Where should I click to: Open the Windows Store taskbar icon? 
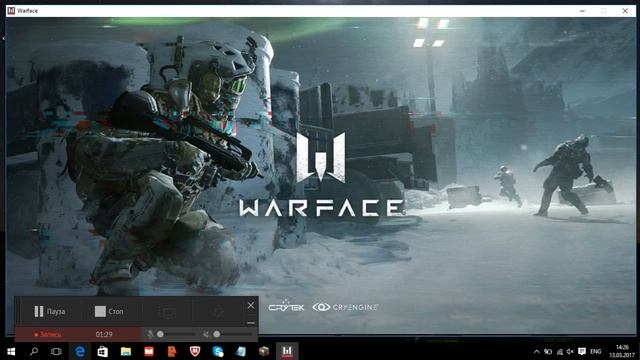(102, 351)
